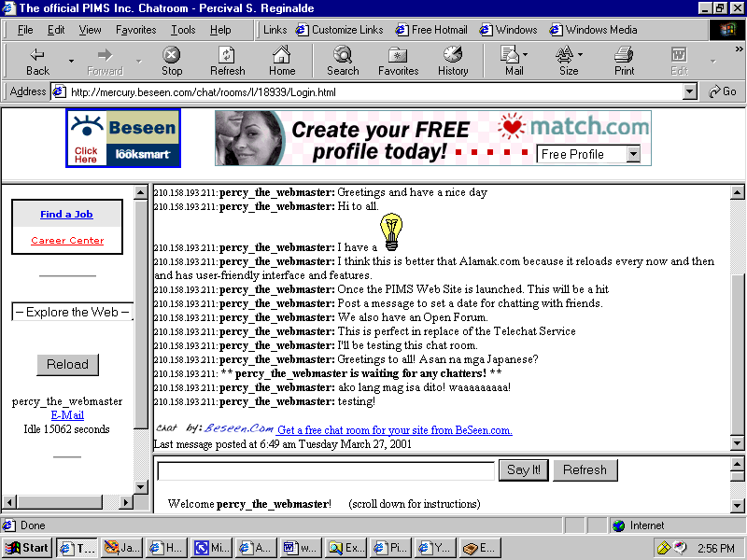
Task: Click the Mail toolbar button
Action: coord(510,62)
